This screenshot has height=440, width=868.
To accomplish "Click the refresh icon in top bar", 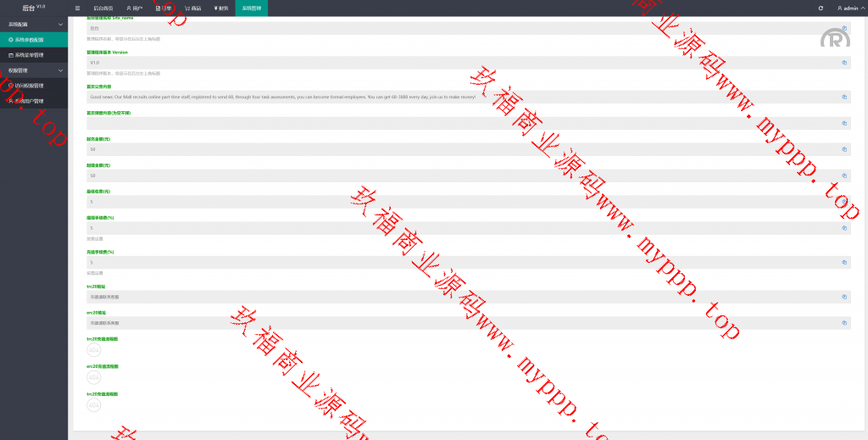I will 821,8.
